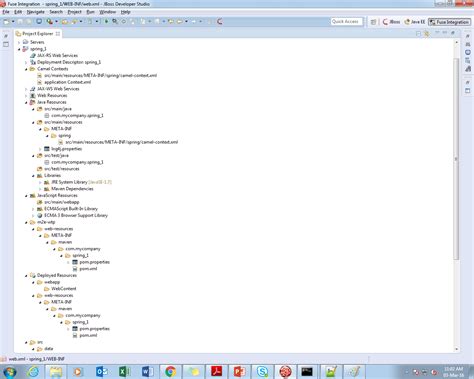Select the src/test/resources folder
The height and width of the screenshot is (379, 474).
pyautogui.click(x=62, y=169)
